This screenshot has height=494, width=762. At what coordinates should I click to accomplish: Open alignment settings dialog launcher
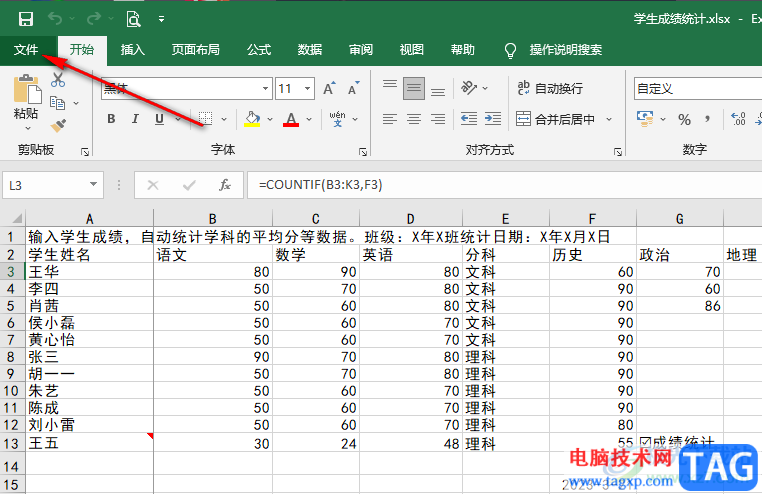click(x=618, y=152)
